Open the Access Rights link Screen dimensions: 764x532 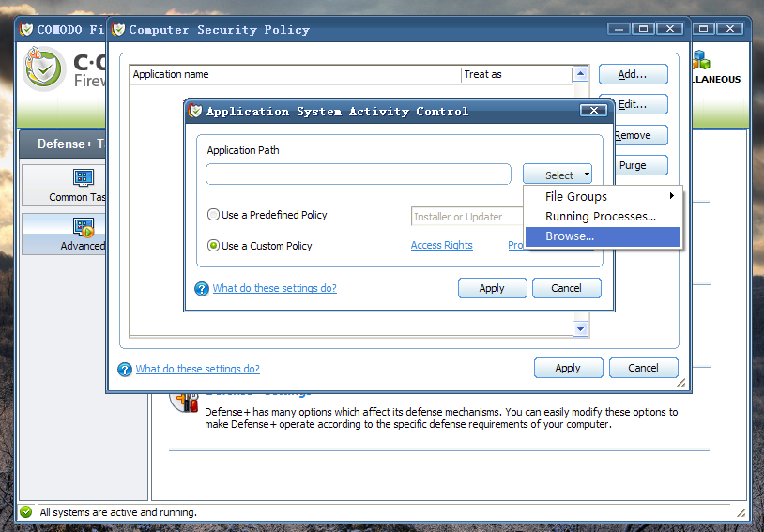pos(441,245)
